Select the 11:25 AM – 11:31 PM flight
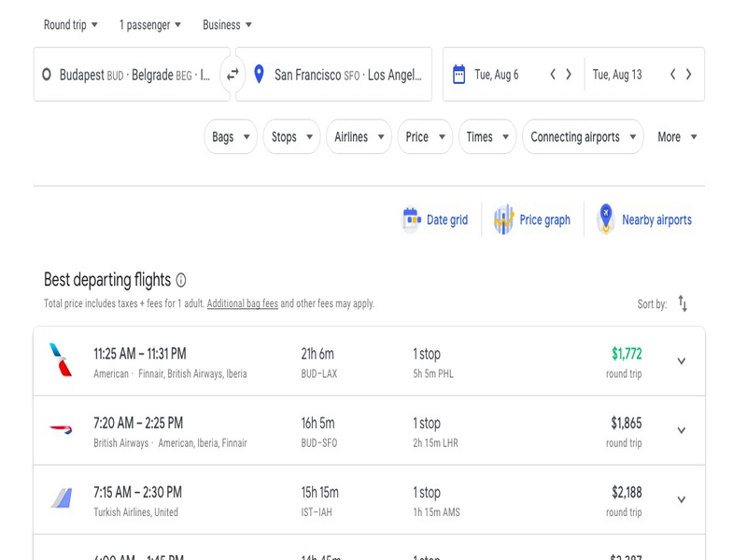 tap(369, 361)
